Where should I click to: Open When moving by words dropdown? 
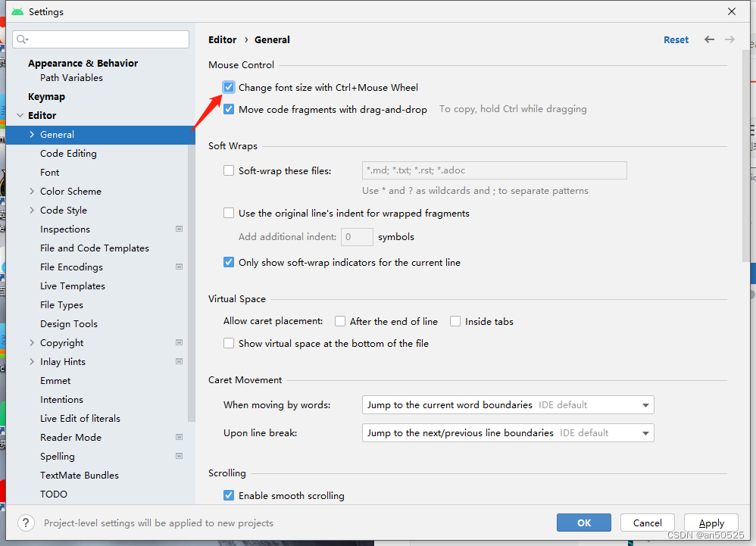(x=508, y=405)
